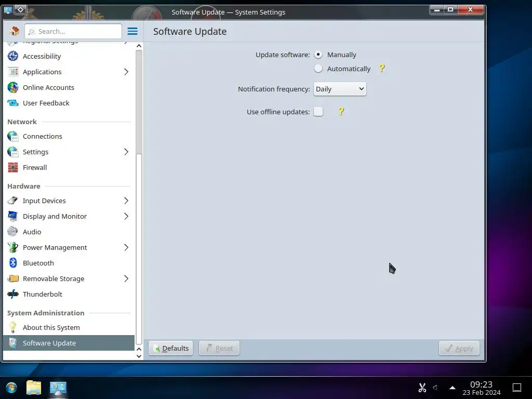Expand the Removable Storage submenu arrow
Screen dimensions: 532x399
(x=126, y=279)
